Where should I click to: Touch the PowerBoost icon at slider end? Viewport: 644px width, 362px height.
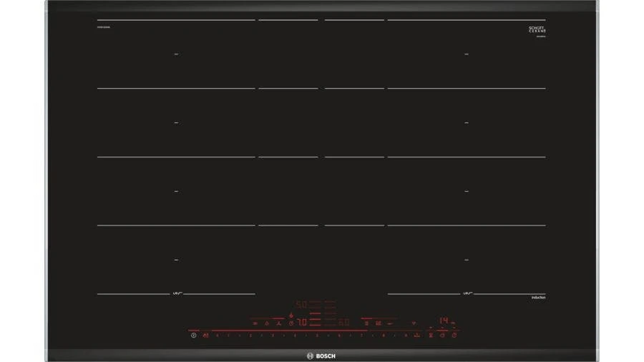coord(416,335)
